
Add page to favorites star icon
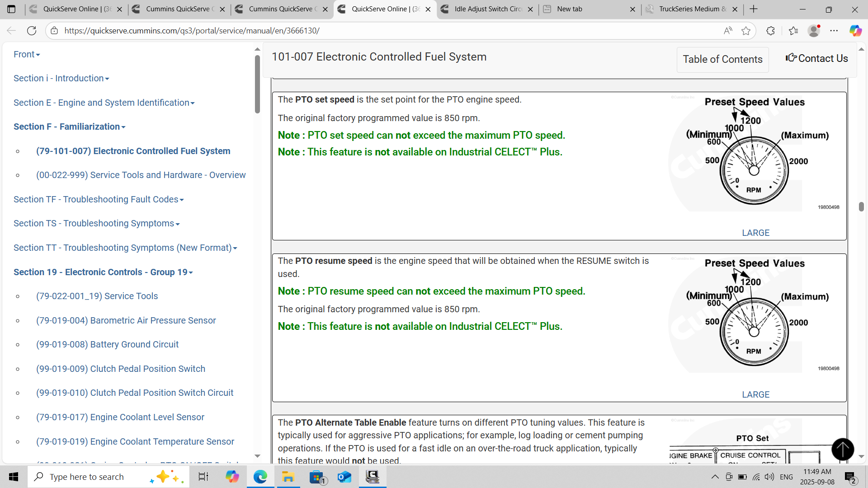[746, 31]
